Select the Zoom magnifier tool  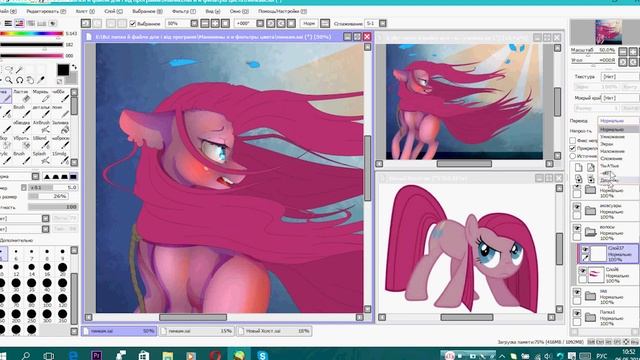[8, 80]
